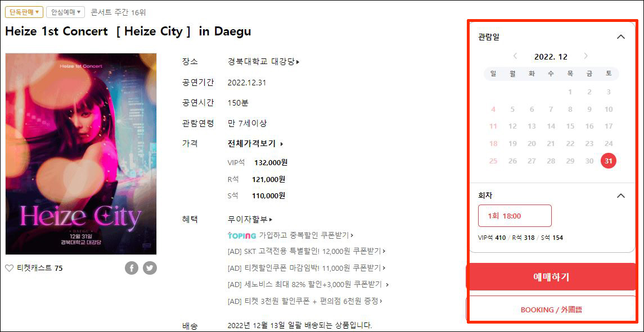Share the concert on Twitter
644x332 pixels.
point(150,269)
